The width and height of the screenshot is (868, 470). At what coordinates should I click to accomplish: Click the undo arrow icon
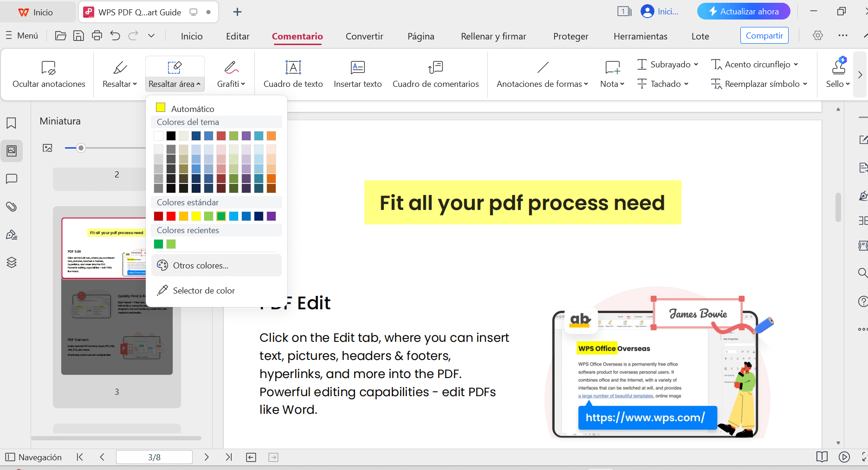click(115, 36)
